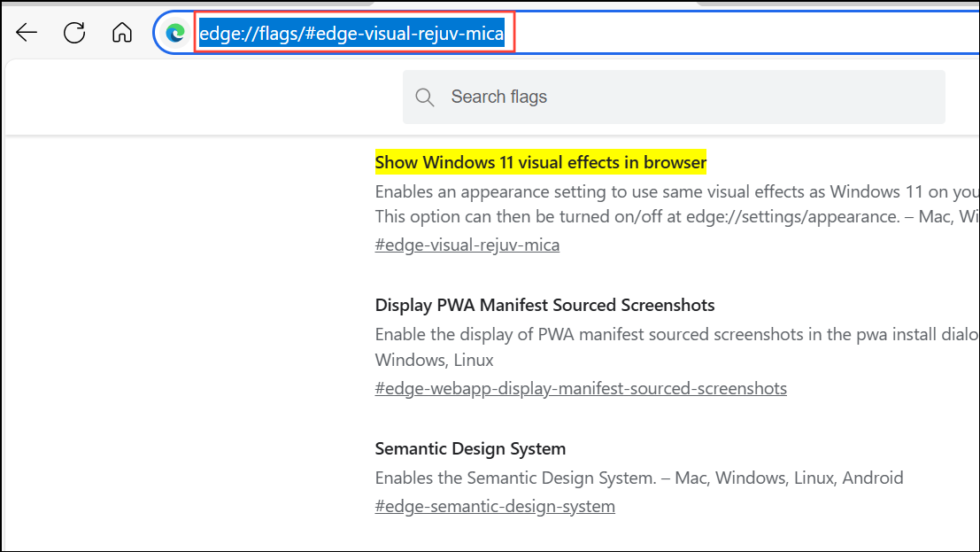Viewport: 980px width, 552px height.
Task: Click the Display PWA Manifest Sourced Screenshots heading
Action: pyautogui.click(x=544, y=305)
